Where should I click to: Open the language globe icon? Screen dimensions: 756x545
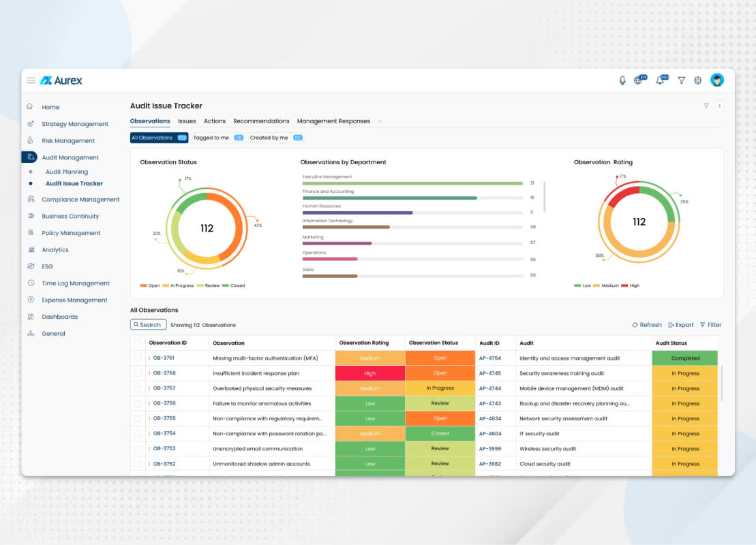[639, 80]
